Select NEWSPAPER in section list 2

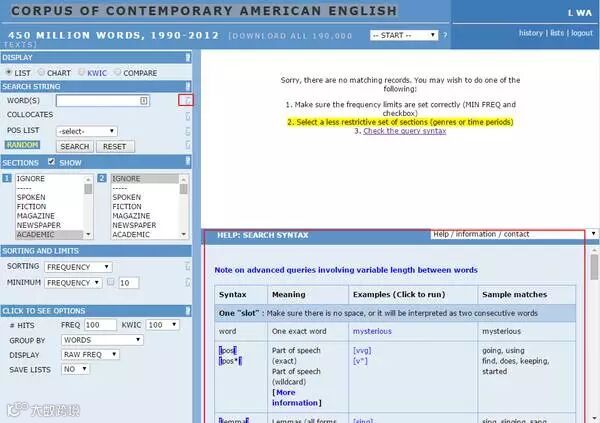point(134,225)
